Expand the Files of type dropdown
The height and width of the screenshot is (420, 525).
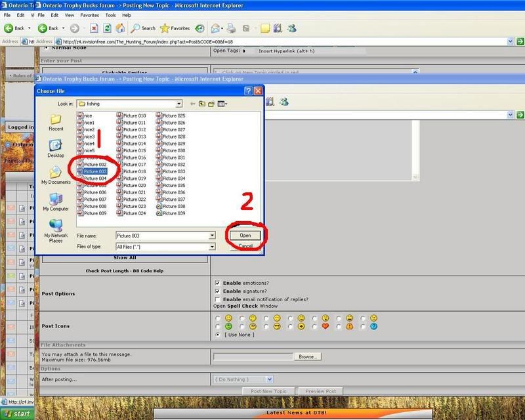(212, 247)
